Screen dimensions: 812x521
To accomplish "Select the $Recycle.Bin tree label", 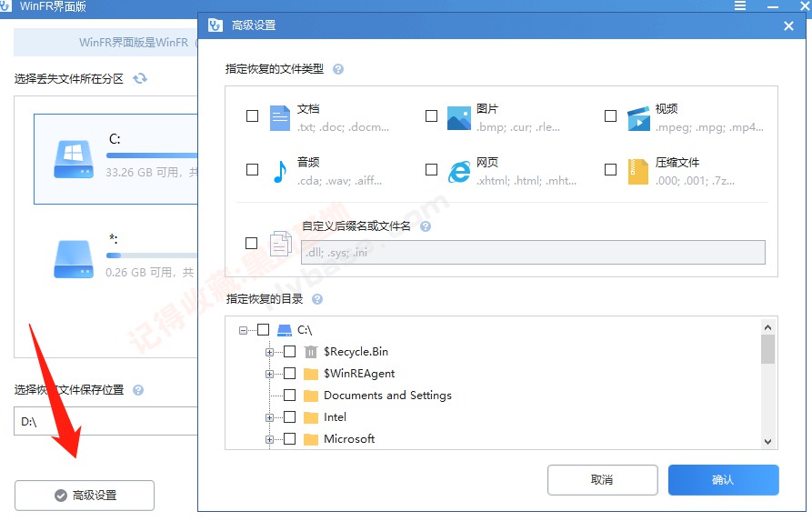I will point(356,352).
